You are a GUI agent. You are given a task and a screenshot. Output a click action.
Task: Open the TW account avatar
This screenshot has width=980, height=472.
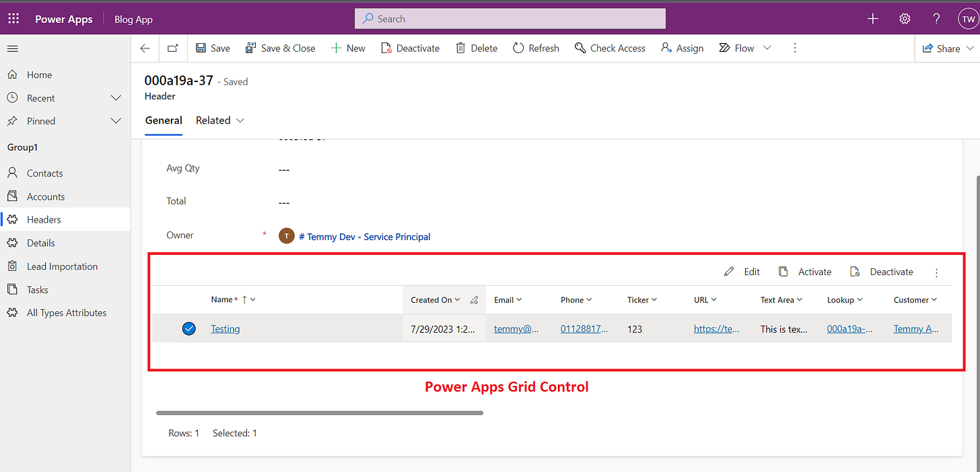coord(968,19)
